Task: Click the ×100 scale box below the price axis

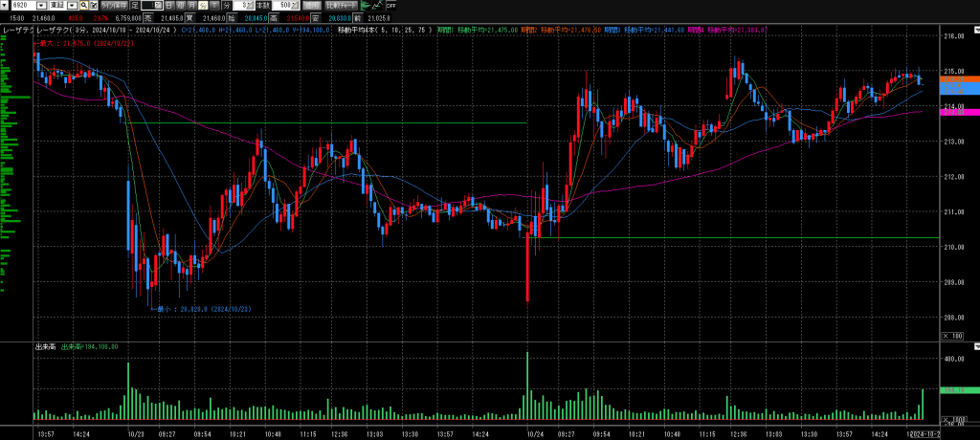Action: [x=953, y=336]
